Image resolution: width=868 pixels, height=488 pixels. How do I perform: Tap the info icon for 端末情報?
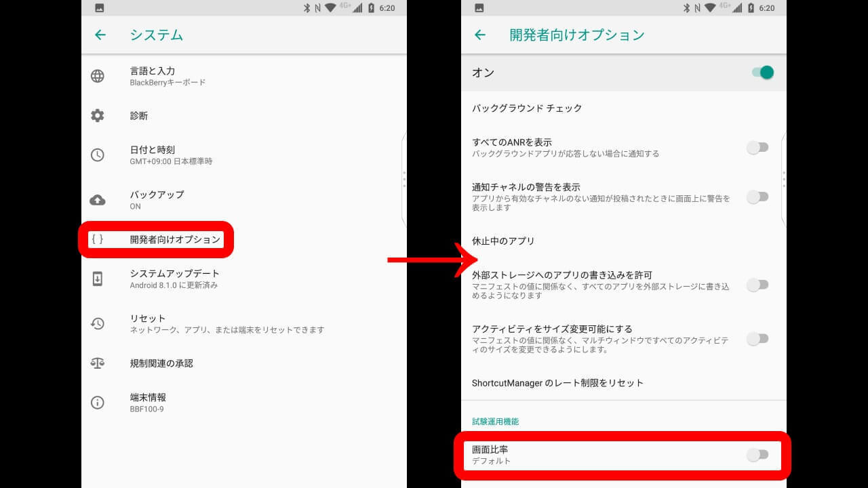(98, 403)
